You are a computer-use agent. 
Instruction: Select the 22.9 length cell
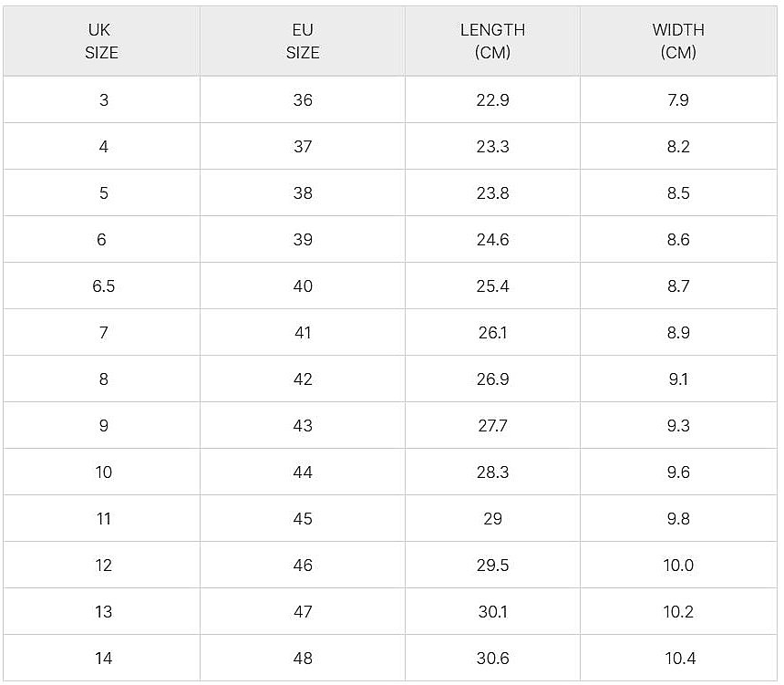coord(492,99)
